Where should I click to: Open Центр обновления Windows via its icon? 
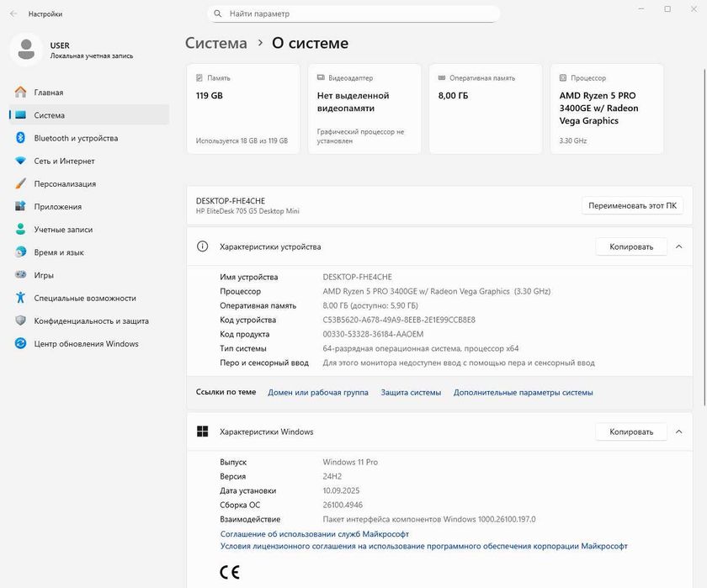(20, 343)
